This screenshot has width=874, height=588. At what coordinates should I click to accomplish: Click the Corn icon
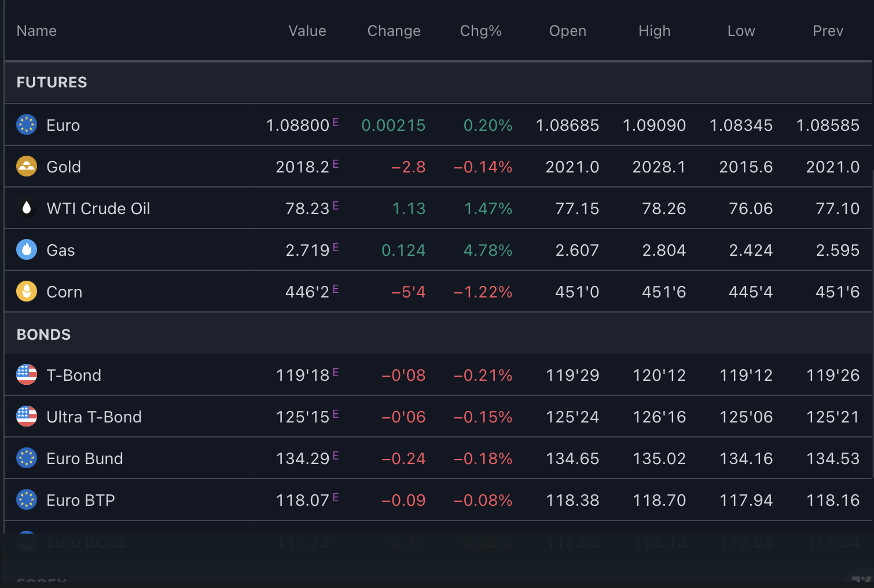pos(27,291)
